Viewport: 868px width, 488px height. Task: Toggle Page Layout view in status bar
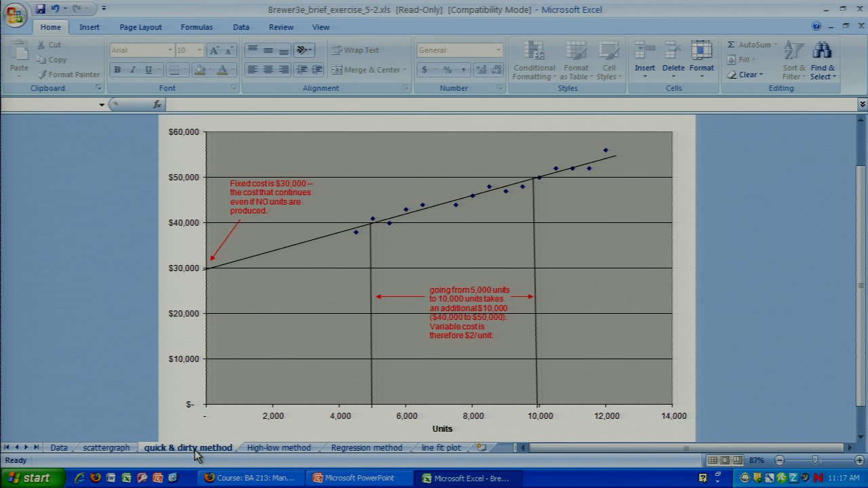tap(725, 460)
